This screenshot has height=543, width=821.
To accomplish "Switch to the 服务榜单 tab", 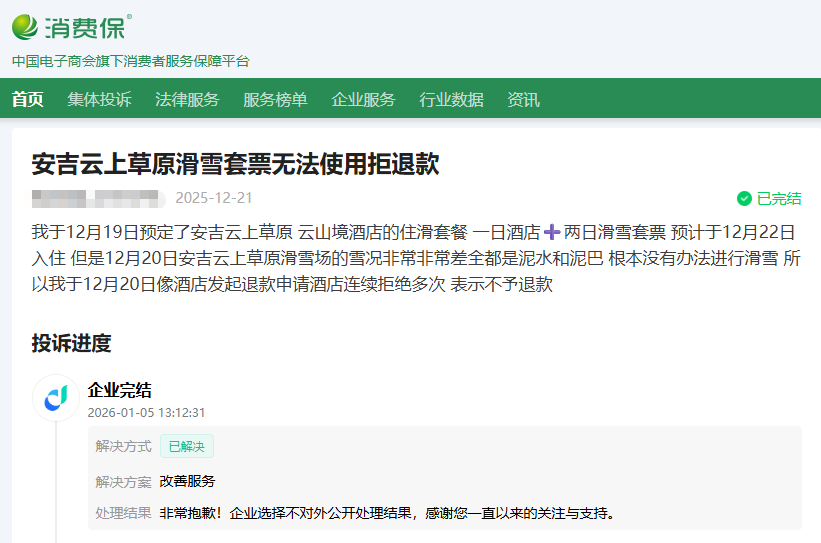I will pos(275,100).
